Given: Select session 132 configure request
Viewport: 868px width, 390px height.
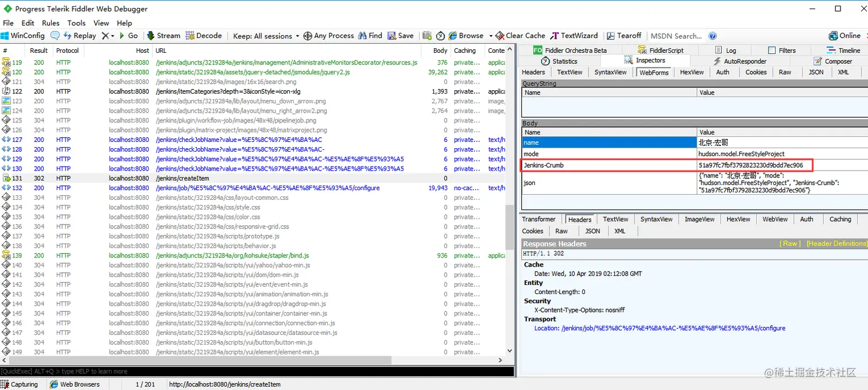Looking at the screenshot, I should 253,188.
